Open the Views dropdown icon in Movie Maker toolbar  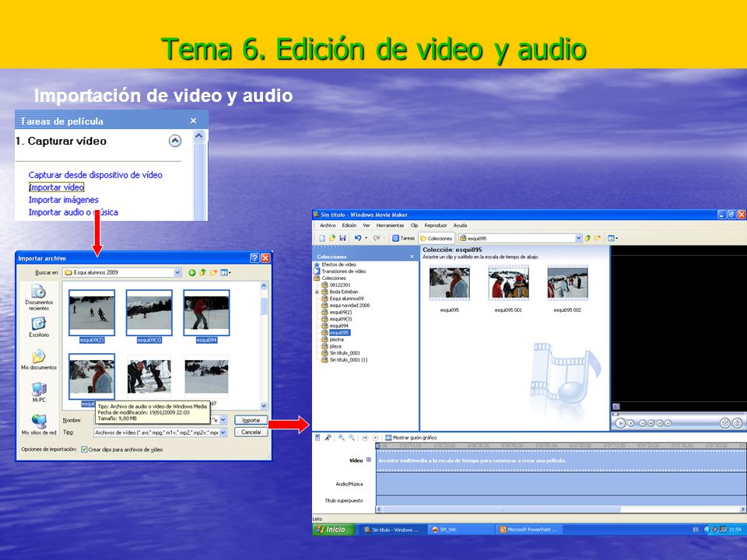coord(612,238)
